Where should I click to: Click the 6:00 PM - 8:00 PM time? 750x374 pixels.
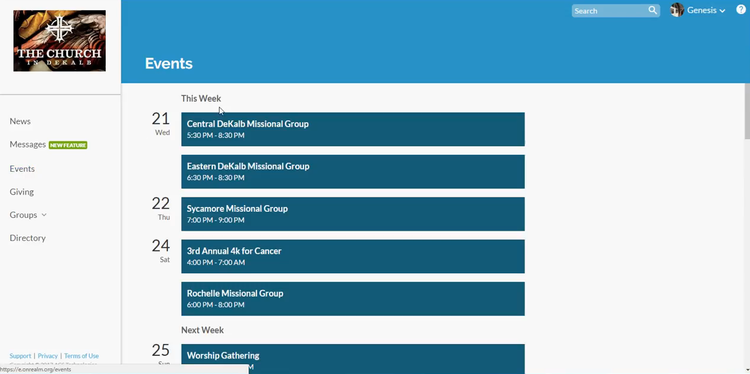click(216, 305)
